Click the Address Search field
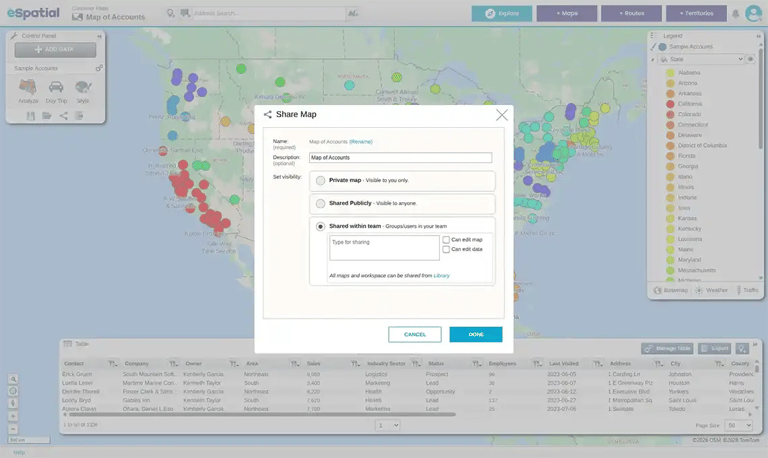The height and width of the screenshot is (458, 768). point(269,13)
